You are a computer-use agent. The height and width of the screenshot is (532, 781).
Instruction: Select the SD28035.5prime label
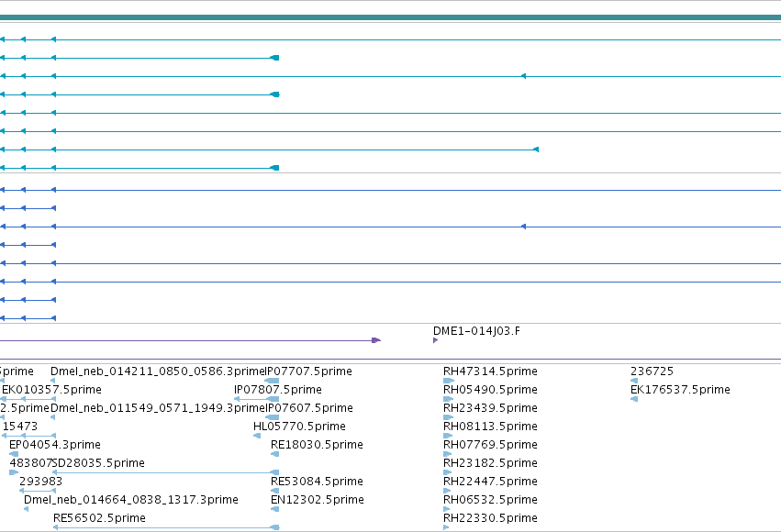click(x=98, y=463)
